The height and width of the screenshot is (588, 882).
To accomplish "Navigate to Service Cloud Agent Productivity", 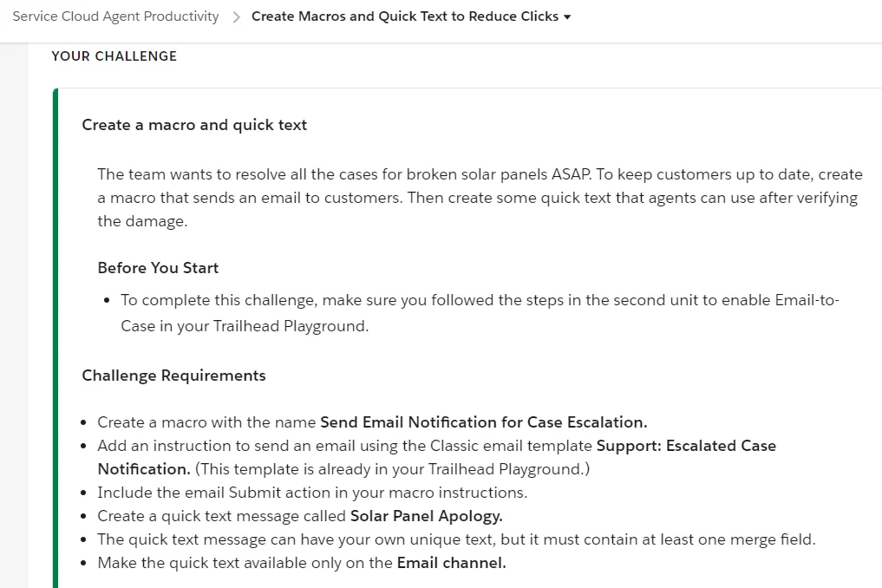I will tap(114, 16).
